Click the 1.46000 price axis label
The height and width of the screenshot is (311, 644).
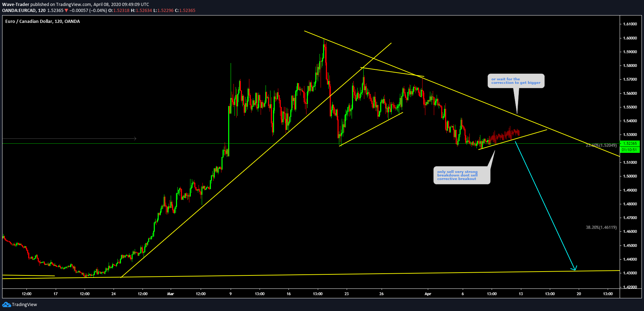coord(630,231)
